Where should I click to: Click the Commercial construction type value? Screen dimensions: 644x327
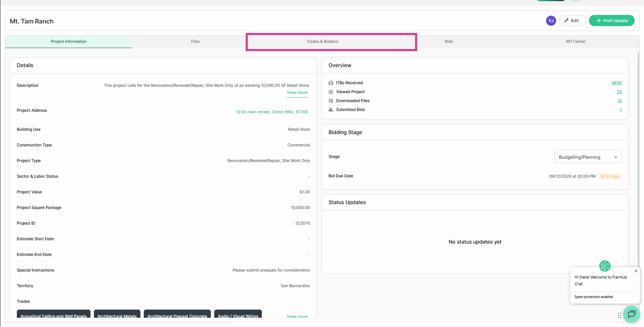pyautogui.click(x=299, y=145)
